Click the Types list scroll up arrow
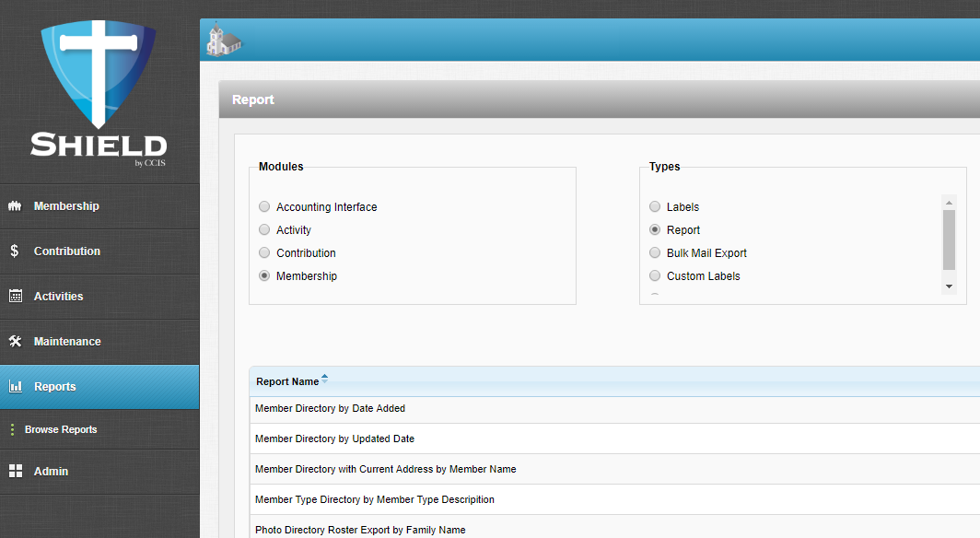The height and width of the screenshot is (538, 980). click(x=949, y=203)
